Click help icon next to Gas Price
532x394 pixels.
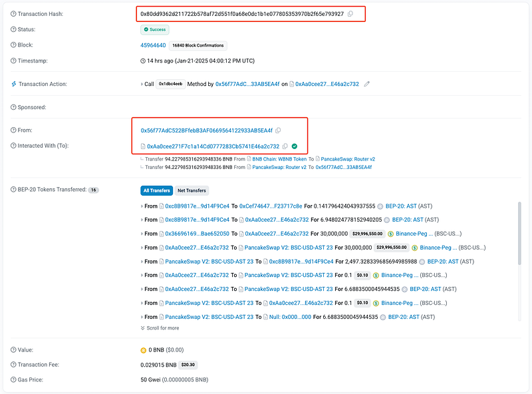13,379
